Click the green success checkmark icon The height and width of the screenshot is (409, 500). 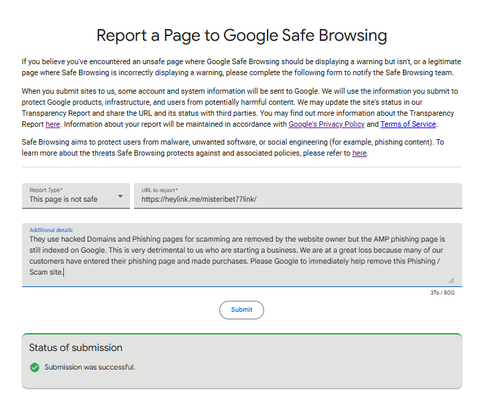(35, 367)
